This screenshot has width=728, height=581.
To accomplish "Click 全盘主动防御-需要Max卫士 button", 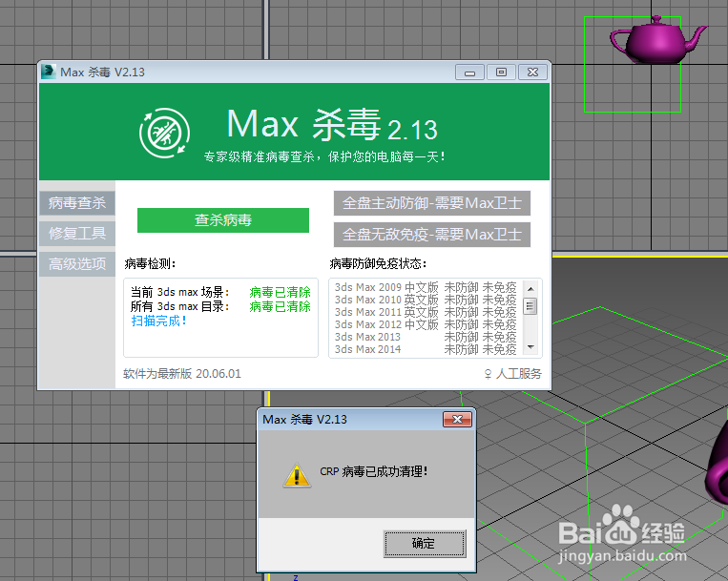I will (432, 203).
